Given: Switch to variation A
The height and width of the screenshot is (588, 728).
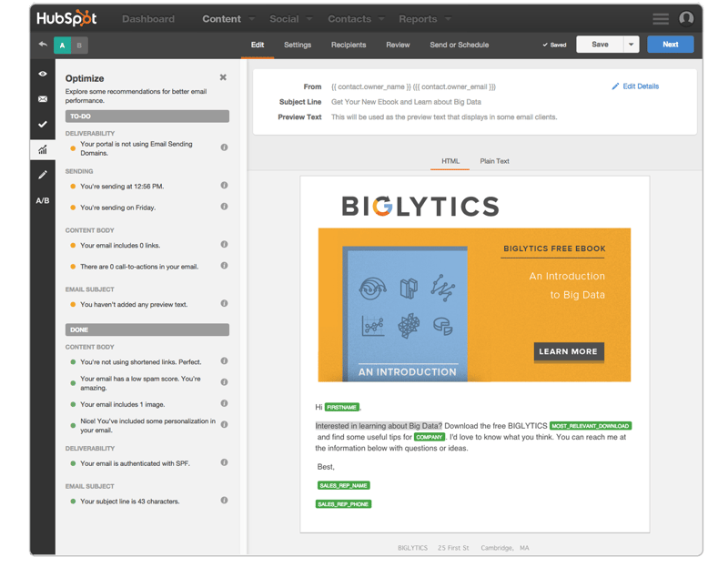Looking at the screenshot, I should tap(62, 45).
